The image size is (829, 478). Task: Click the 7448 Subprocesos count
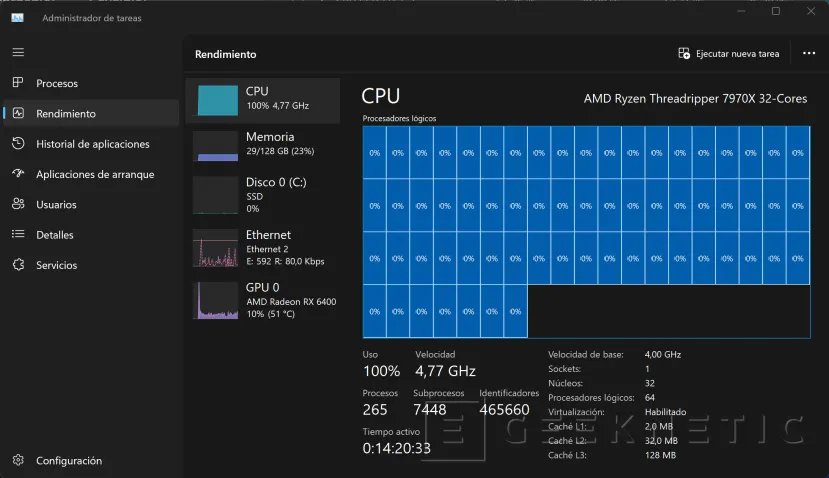429,410
